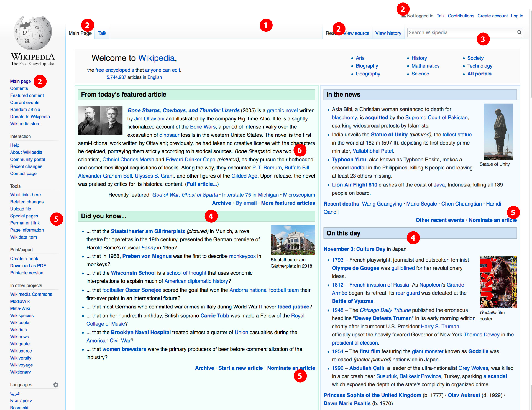This screenshot has height=410, width=532.
Task: Open the Biography portal link
Action: coord(367,66)
